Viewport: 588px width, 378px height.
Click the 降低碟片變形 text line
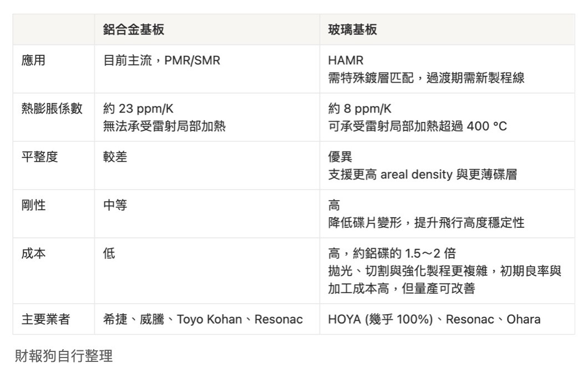(426, 223)
